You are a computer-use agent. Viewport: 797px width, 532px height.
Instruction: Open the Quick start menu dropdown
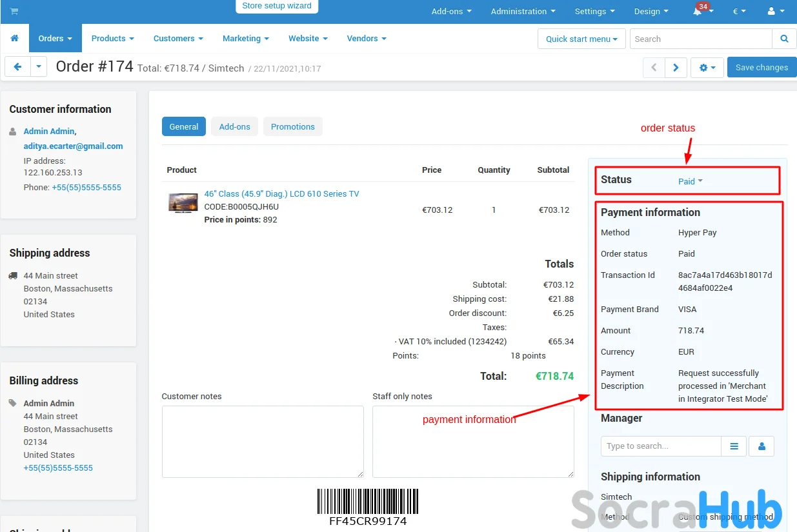(581, 39)
